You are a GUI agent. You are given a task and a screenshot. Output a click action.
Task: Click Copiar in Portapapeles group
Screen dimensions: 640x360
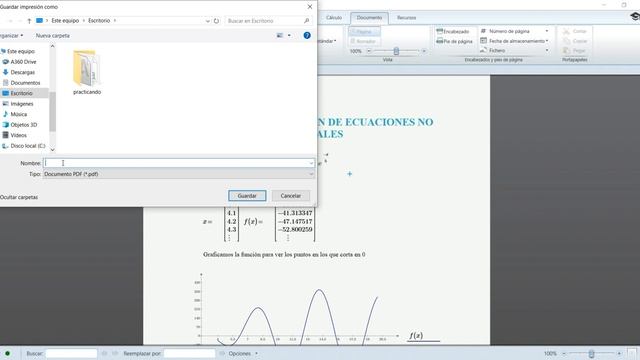pos(575,41)
